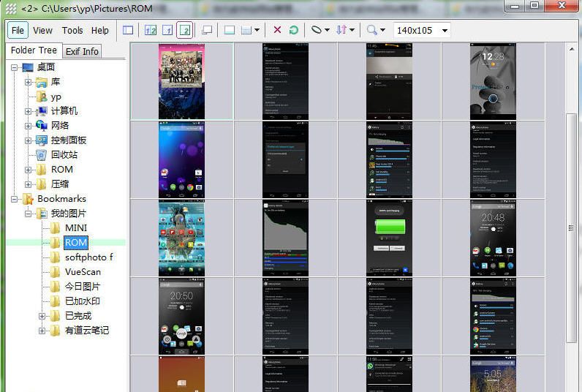Screen dimensions: 582x392
Task: Switch to the Exif Info tab
Action: pos(82,51)
